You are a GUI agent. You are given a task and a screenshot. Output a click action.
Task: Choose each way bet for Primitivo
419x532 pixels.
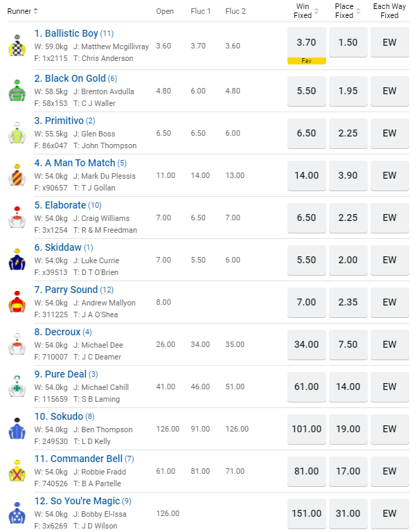coord(390,133)
